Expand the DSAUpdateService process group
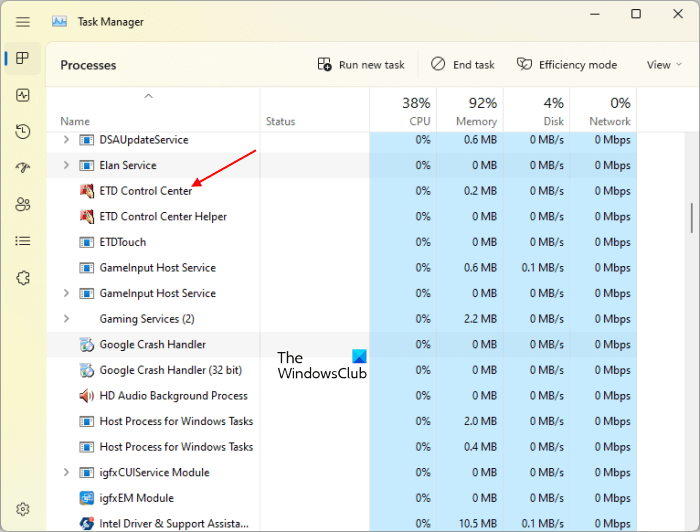700x532 pixels. (x=66, y=140)
